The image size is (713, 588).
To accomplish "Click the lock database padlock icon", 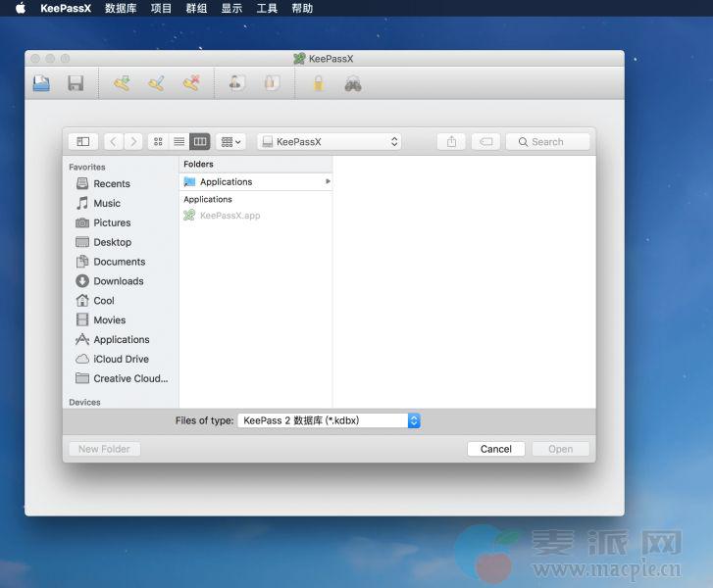I will pyautogui.click(x=318, y=84).
